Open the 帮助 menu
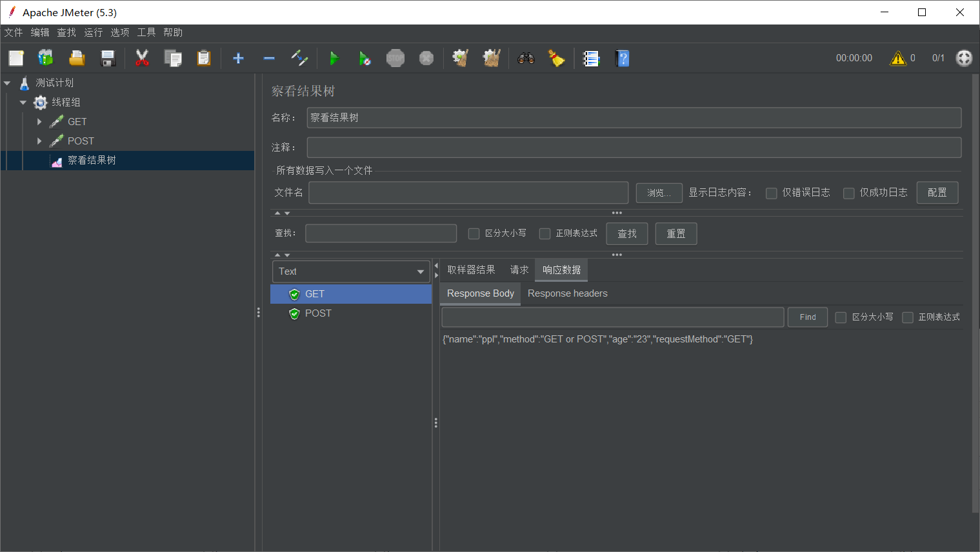Viewport: 980px width, 552px height. pyautogui.click(x=173, y=32)
